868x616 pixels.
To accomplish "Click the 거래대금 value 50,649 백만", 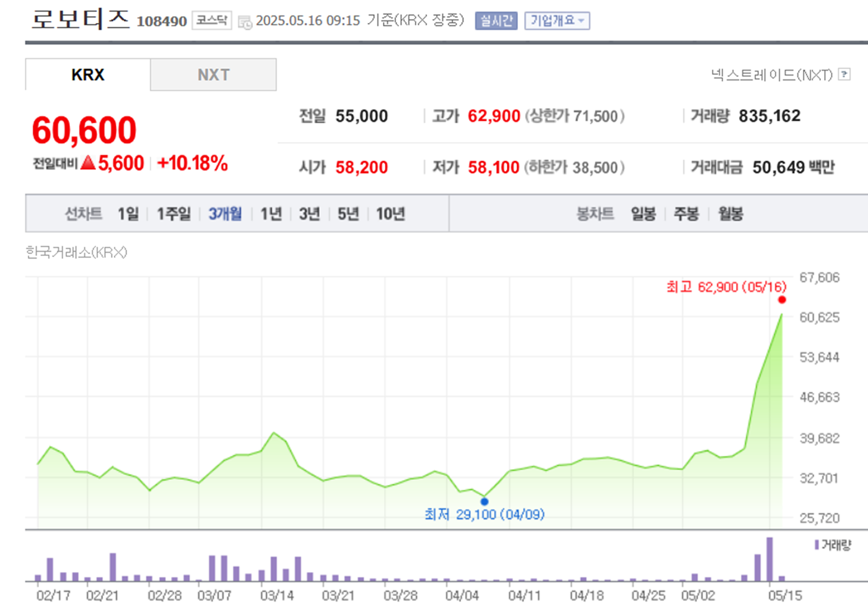I will [x=794, y=167].
